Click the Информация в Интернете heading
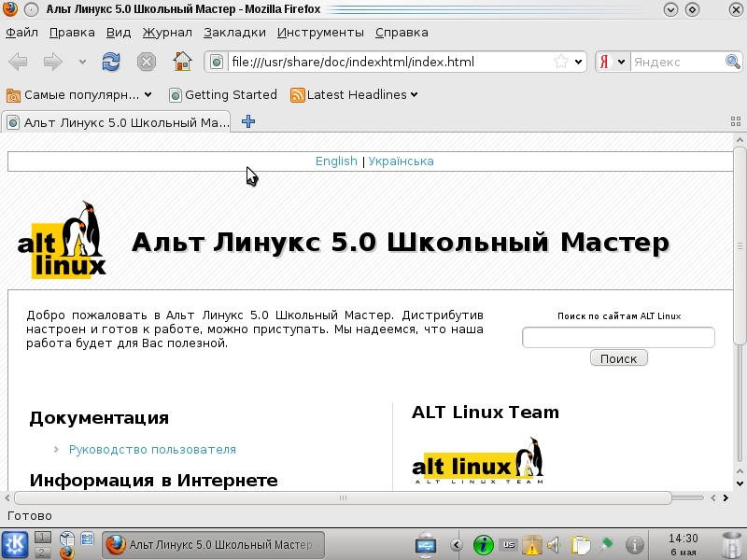The image size is (747, 560). 153,480
